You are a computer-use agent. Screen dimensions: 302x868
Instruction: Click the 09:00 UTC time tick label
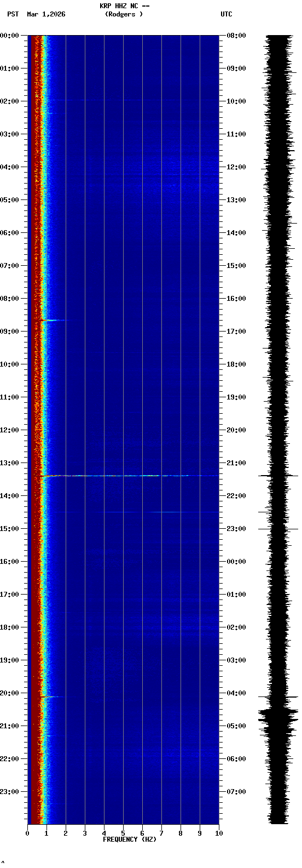236,68
